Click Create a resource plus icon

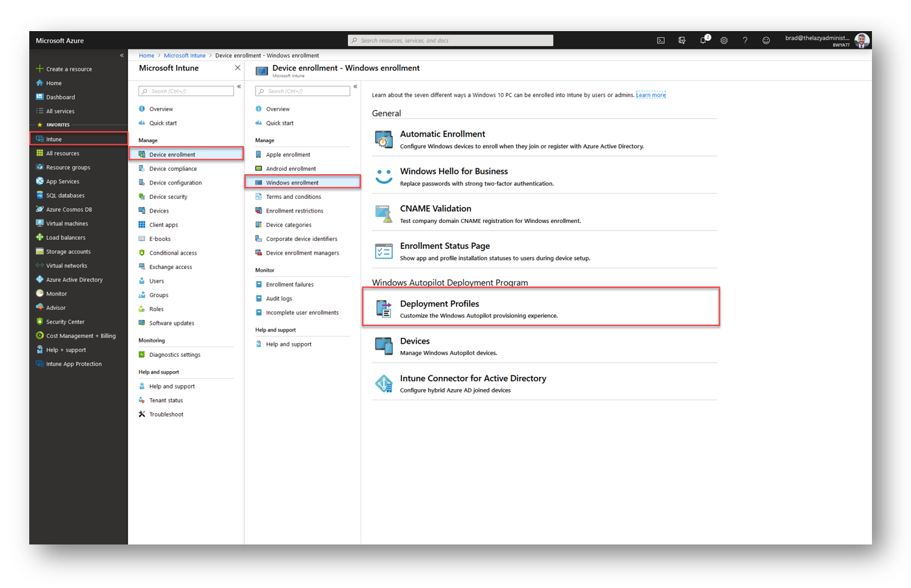click(40, 69)
